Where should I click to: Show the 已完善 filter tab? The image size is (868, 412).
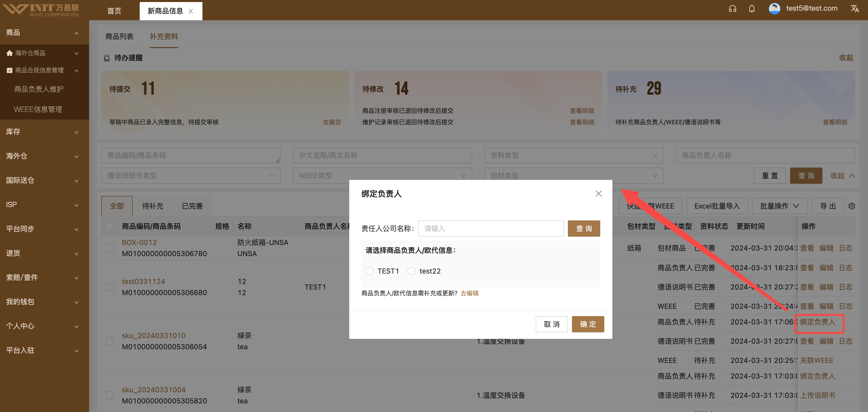[x=192, y=206]
